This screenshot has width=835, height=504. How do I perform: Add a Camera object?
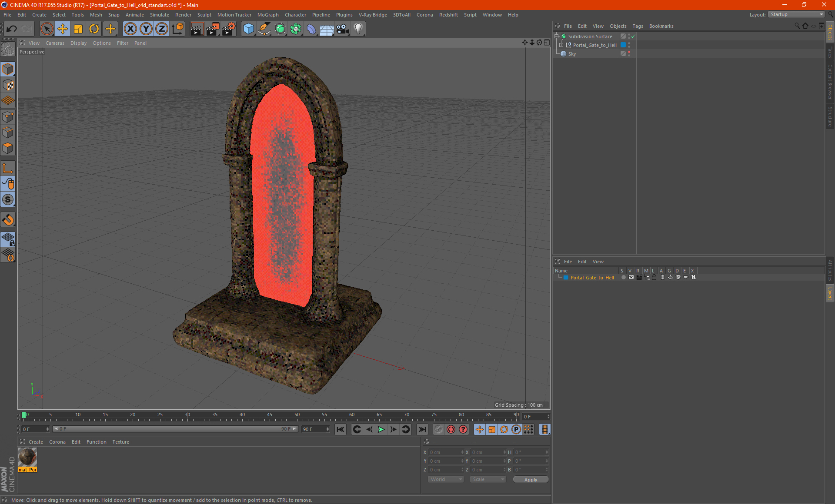[343, 29]
